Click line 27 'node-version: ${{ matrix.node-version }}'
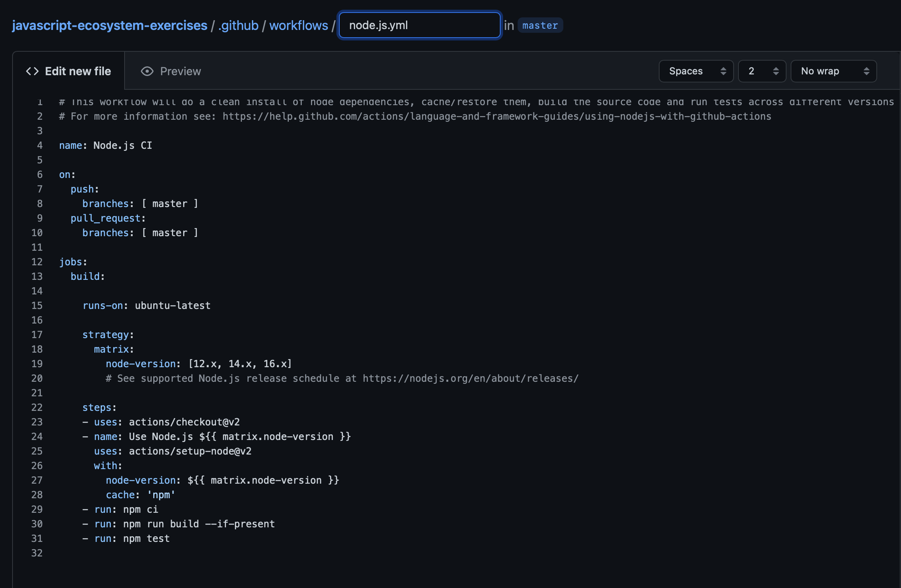 [x=222, y=480]
